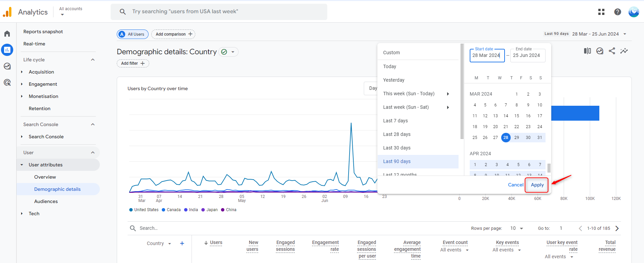644x263 pixels.
Task: Click the search magnifier icon in top bar
Action: (123, 12)
